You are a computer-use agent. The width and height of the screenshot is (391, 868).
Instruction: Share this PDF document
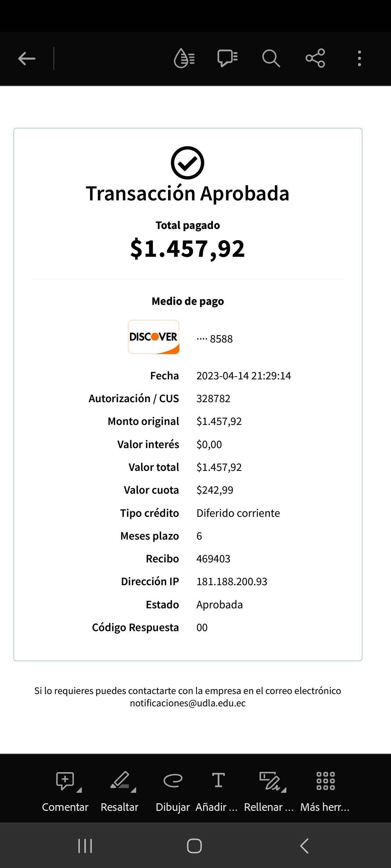pyautogui.click(x=315, y=58)
